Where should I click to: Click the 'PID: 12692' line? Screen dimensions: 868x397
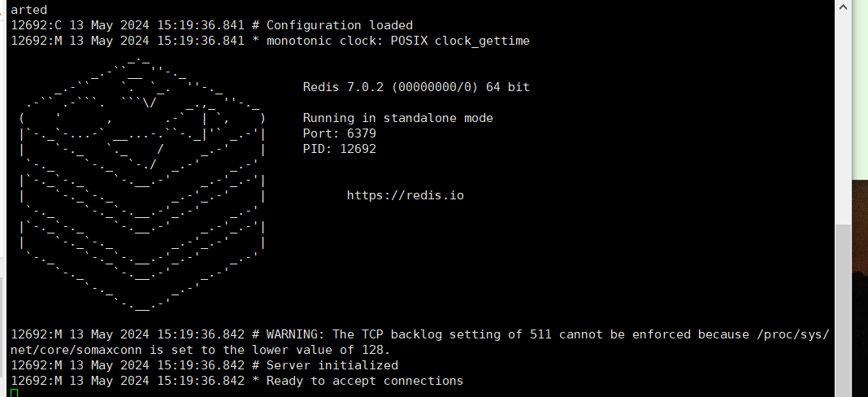point(340,149)
